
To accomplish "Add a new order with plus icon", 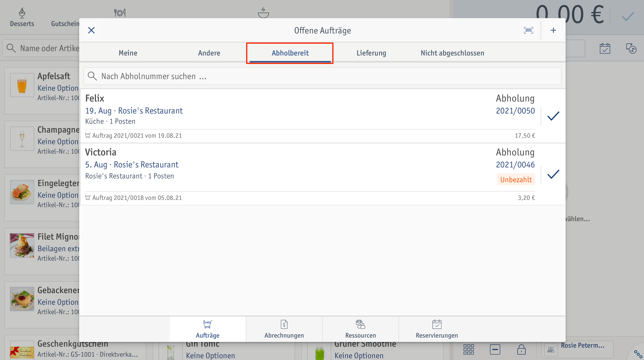I will pyautogui.click(x=553, y=30).
